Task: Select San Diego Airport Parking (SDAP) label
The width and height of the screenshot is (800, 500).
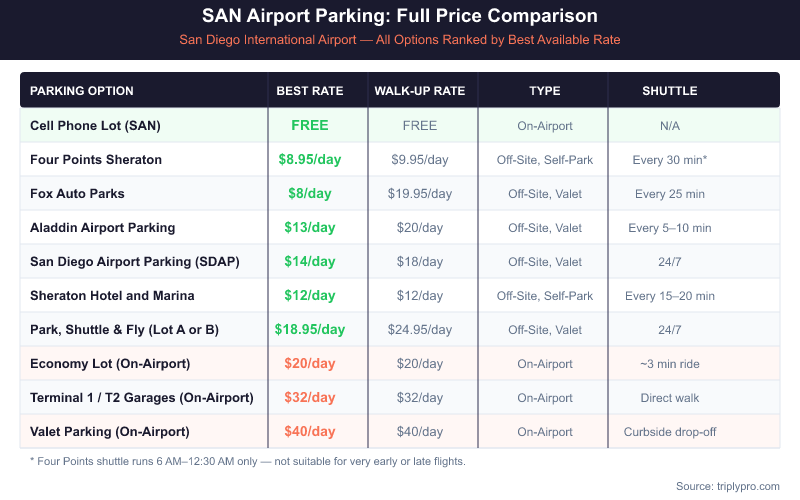Action: (135, 262)
